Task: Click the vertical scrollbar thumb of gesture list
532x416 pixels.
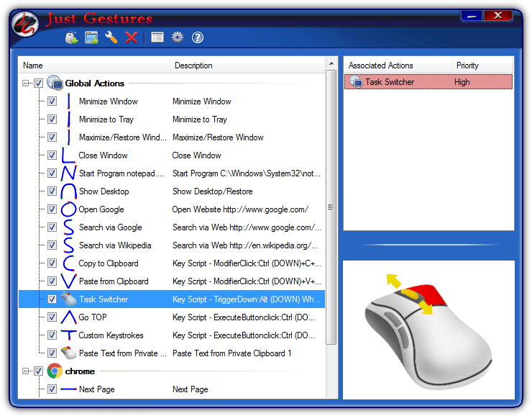Action: 331,207
